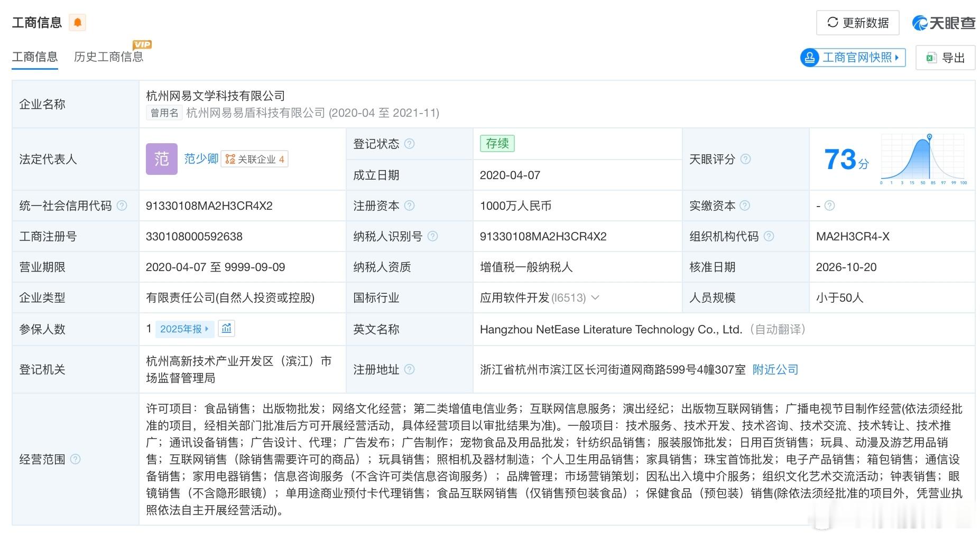The height and width of the screenshot is (540, 980).
Task: Click the orange notification bell icon
Action: [x=78, y=22]
